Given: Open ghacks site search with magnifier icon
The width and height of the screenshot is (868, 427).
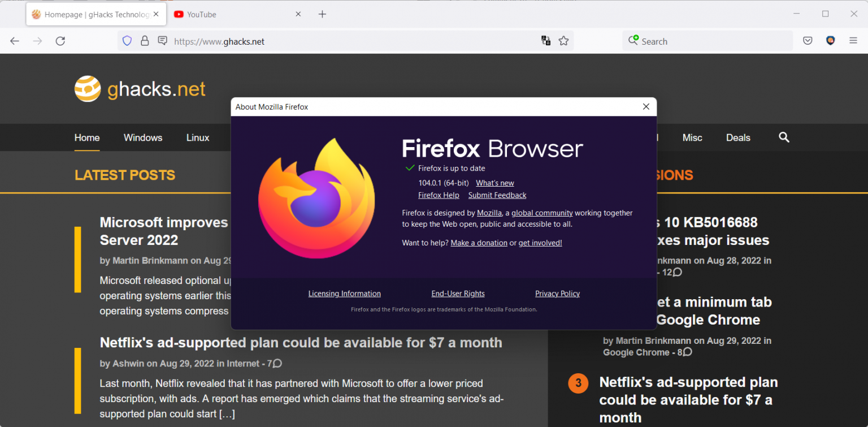Looking at the screenshot, I should pyautogui.click(x=784, y=137).
